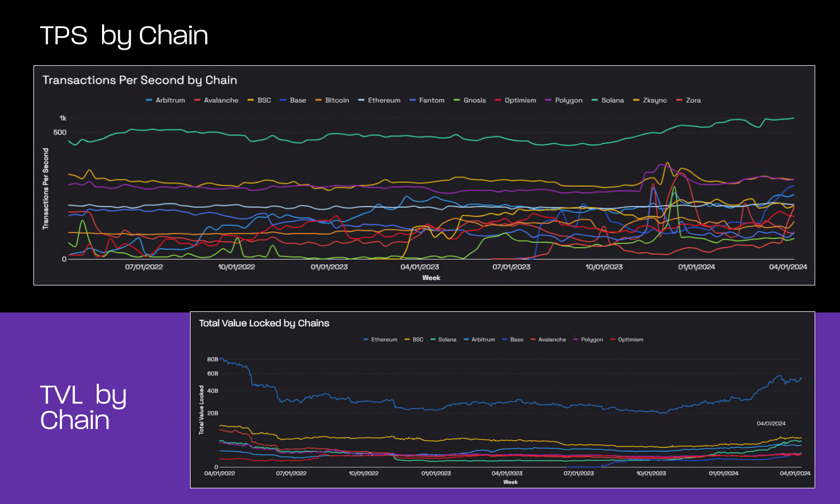This screenshot has width=840, height=504.
Task: Click the Fantom legend marker
Action: point(412,100)
